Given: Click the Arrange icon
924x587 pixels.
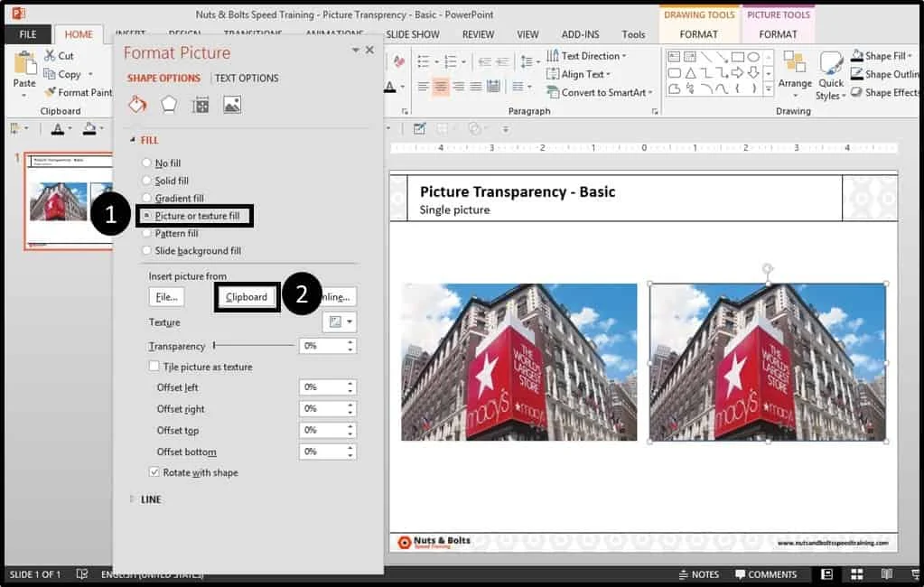Looking at the screenshot, I should [x=794, y=62].
